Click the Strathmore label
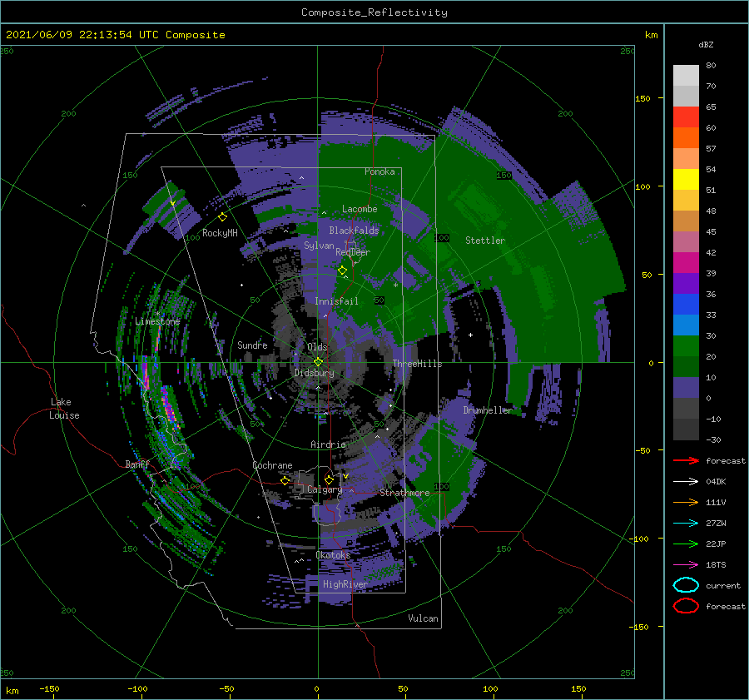Viewport: 749px width, 700px height. [404, 493]
